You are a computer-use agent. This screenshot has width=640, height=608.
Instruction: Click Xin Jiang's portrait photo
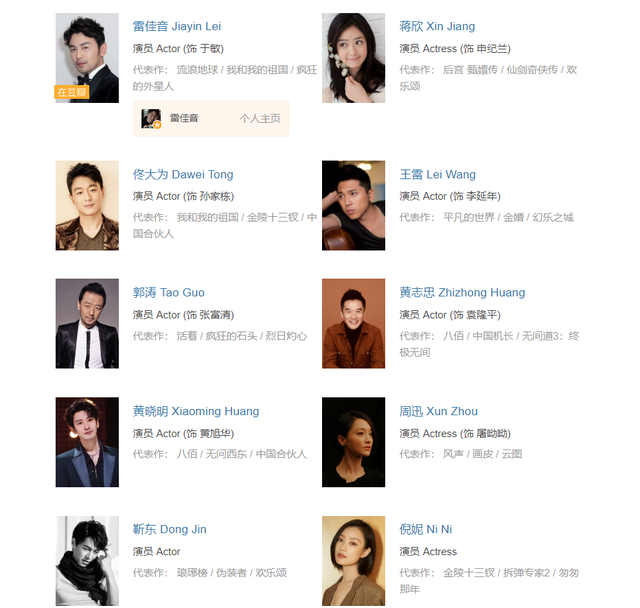click(x=353, y=58)
